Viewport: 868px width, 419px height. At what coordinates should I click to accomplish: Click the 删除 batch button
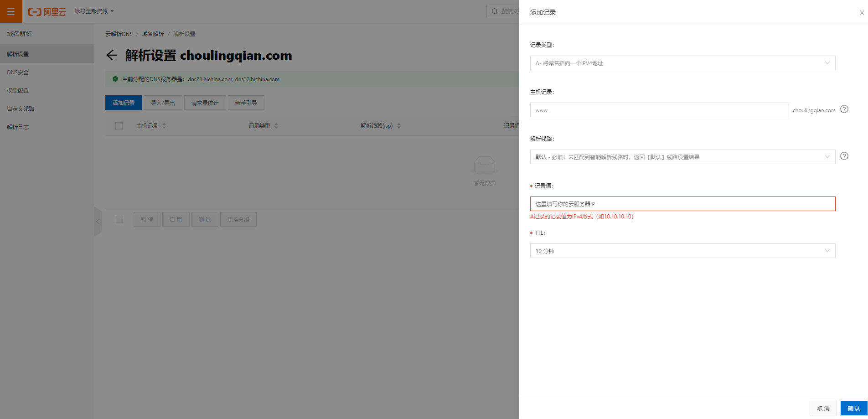(x=205, y=219)
